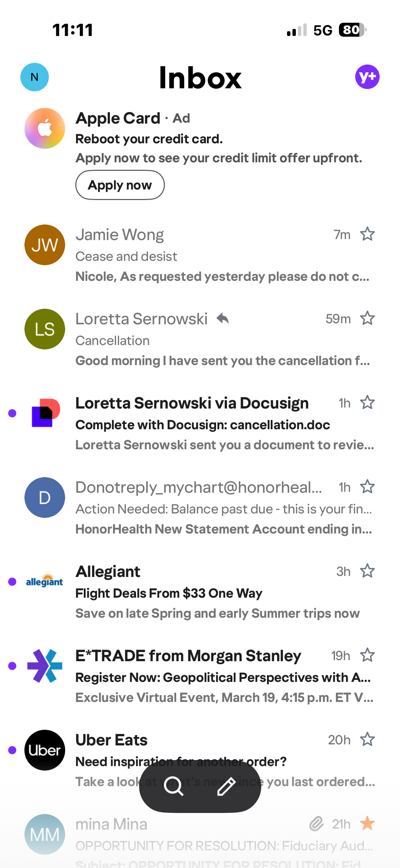Star the E*TRADE from Morgan Stanley email
This screenshot has width=400, height=868.
pos(367,655)
